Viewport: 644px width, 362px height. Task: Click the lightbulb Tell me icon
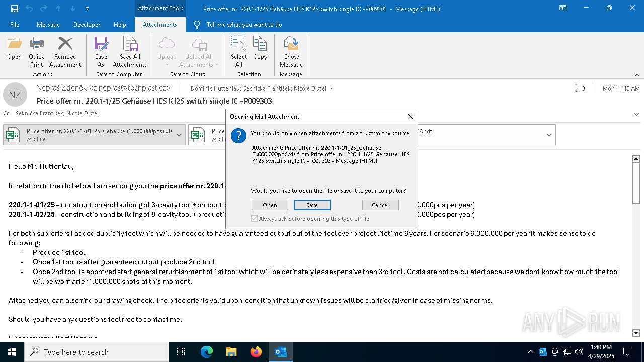pos(197,25)
